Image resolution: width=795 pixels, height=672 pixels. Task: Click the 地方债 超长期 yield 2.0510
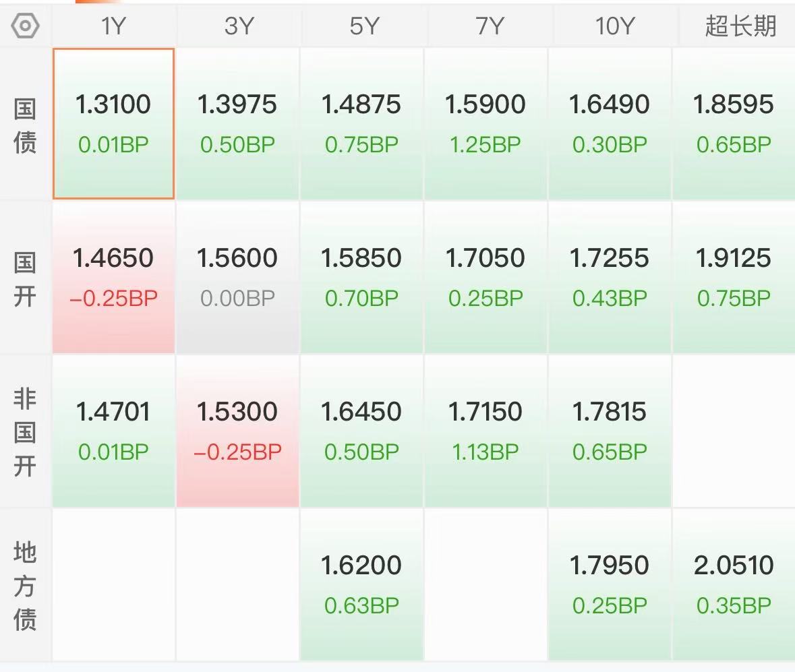tap(734, 585)
